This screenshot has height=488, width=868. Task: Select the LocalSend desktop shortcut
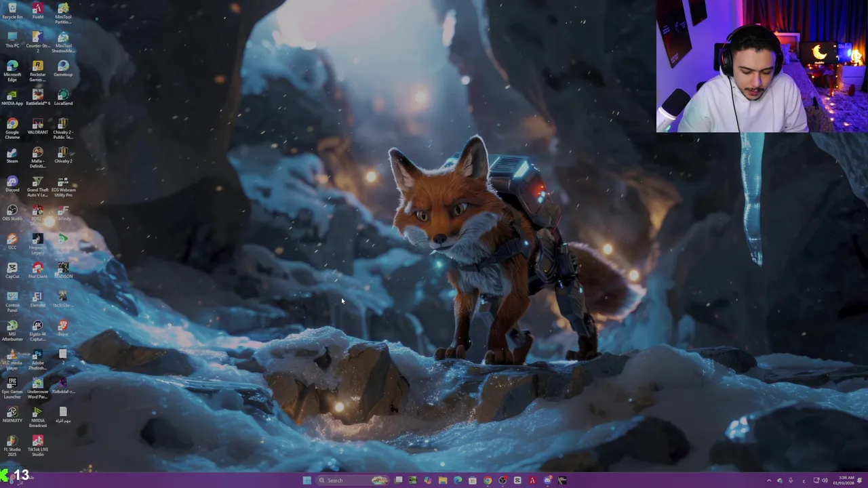(63, 98)
